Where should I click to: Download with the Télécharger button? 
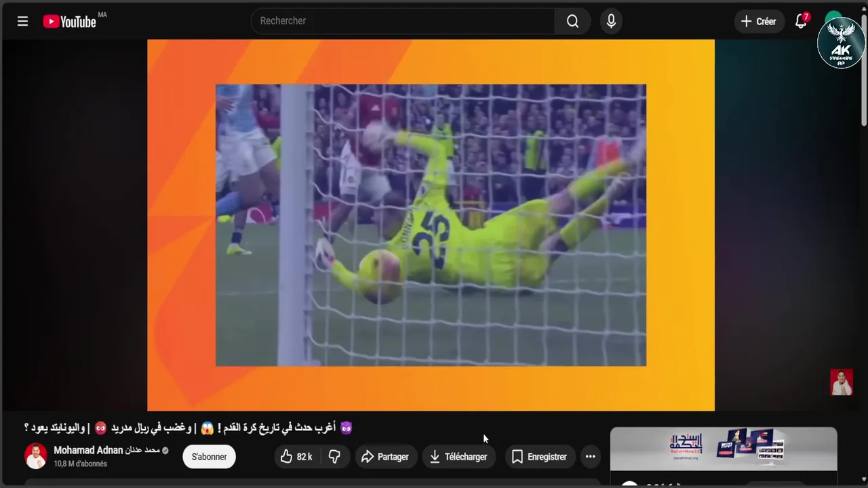(458, 457)
